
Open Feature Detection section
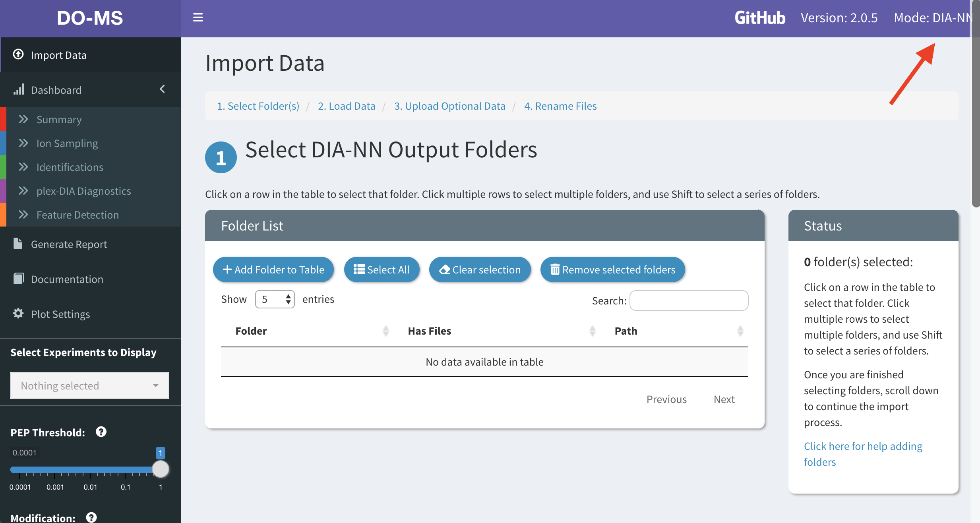[91, 215]
